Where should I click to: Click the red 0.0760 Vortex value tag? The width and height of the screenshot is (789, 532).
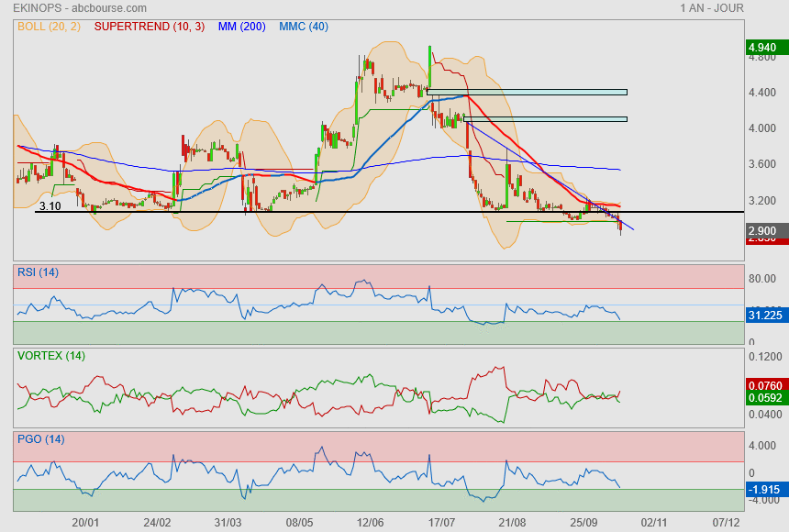coord(764,385)
